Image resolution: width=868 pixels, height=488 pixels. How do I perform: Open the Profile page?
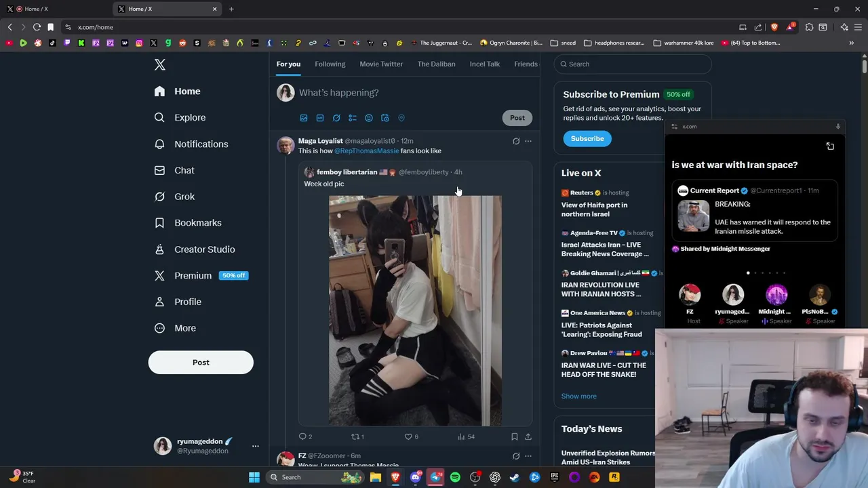(178, 302)
